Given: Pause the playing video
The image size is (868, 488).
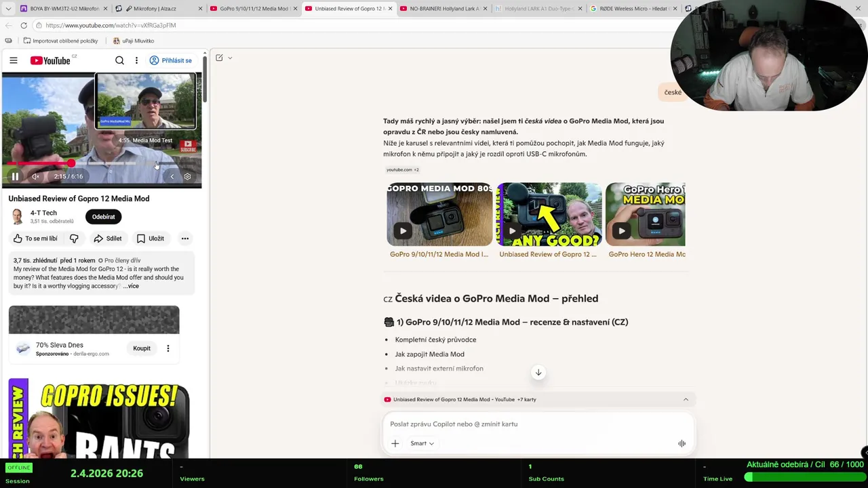Looking at the screenshot, I should coord(15,176).
